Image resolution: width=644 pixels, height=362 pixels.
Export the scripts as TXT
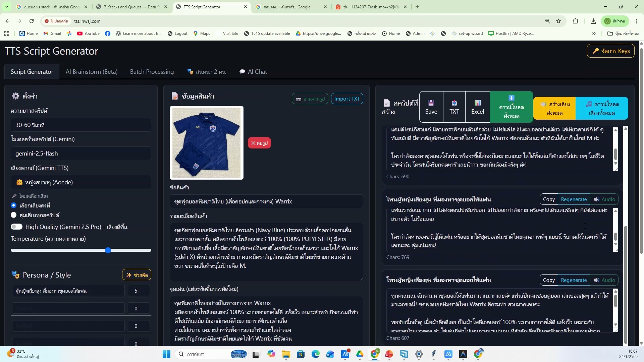(x=454, y=107)
